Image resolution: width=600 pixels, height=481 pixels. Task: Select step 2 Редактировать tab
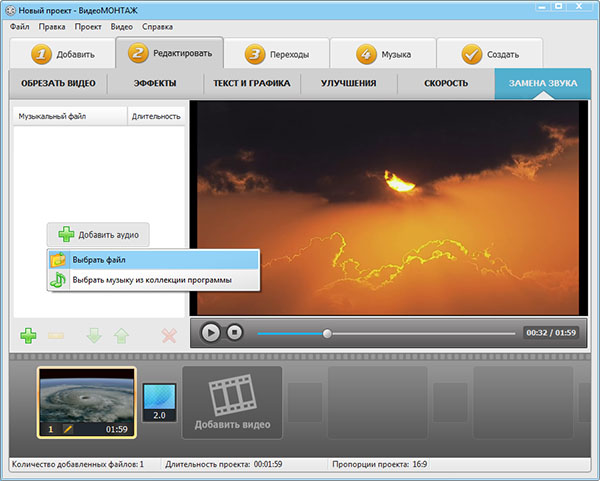170,53
